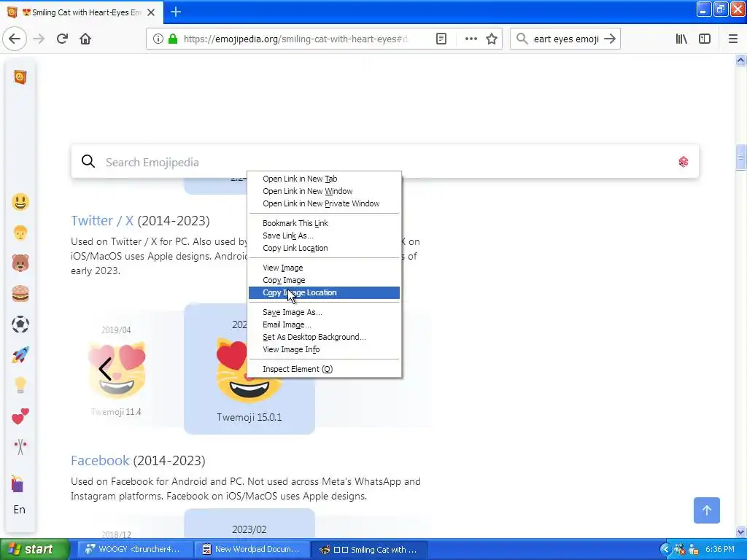
Task: Open the Firefox hamburger menu
Action: 732,39
